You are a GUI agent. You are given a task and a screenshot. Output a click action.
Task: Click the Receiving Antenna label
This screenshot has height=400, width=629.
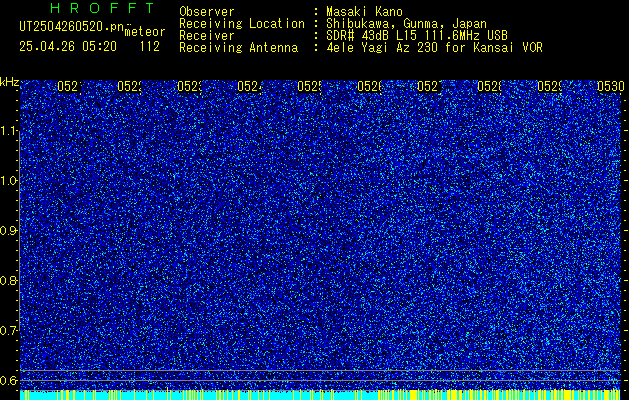click(238, 48)
